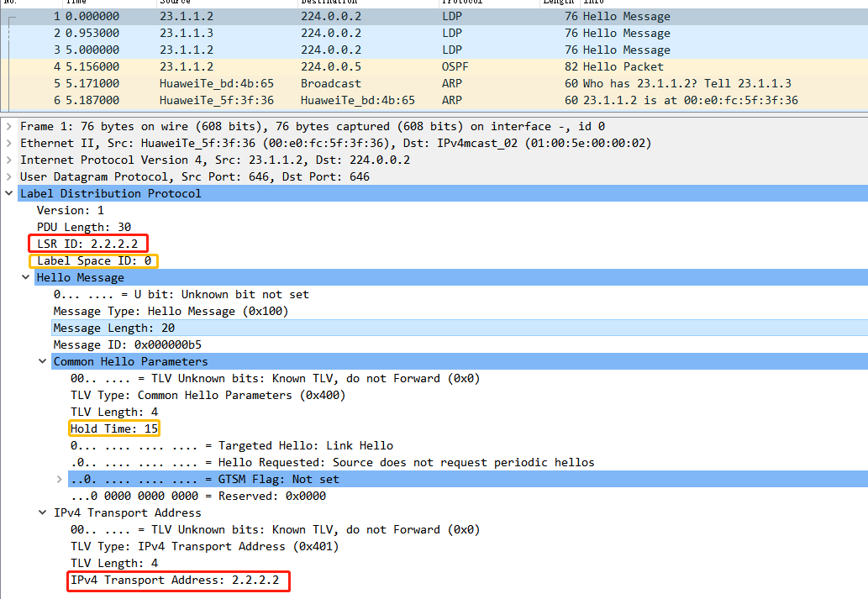
Task: Select packet 3 at time 5.000000
Action: click(x=434, y=50)
